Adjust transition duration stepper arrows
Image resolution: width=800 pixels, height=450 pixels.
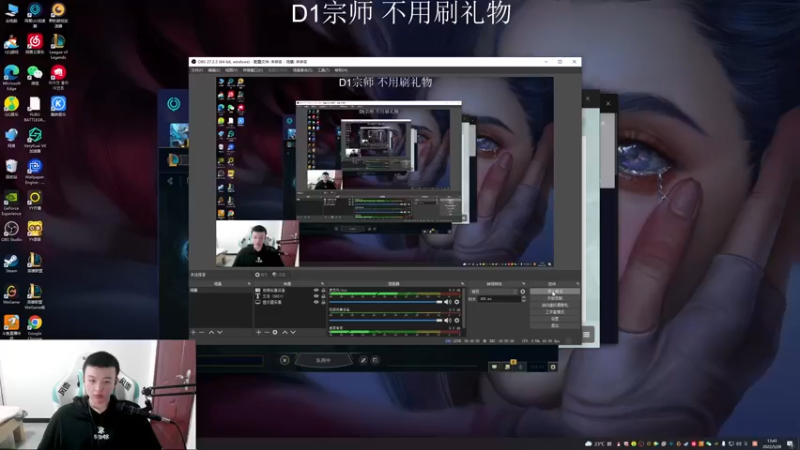click(x=523, y=299)
